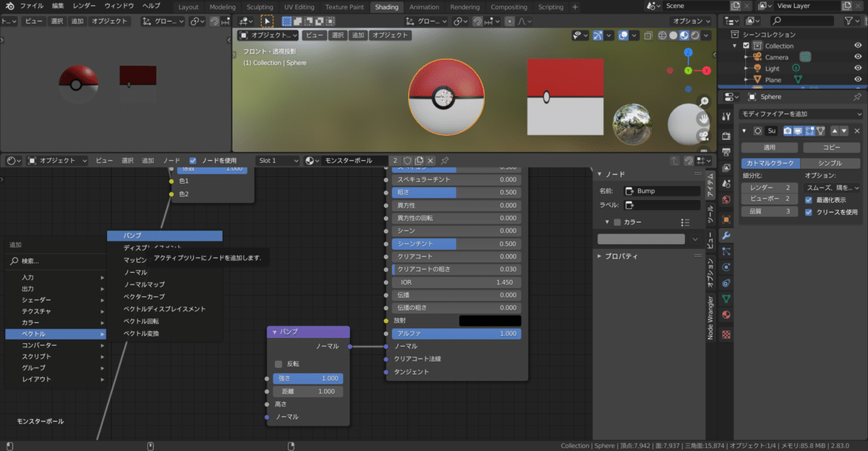Switch viewport to solid shading
This screenshot has width=868, height=451.
click(673, 35)
